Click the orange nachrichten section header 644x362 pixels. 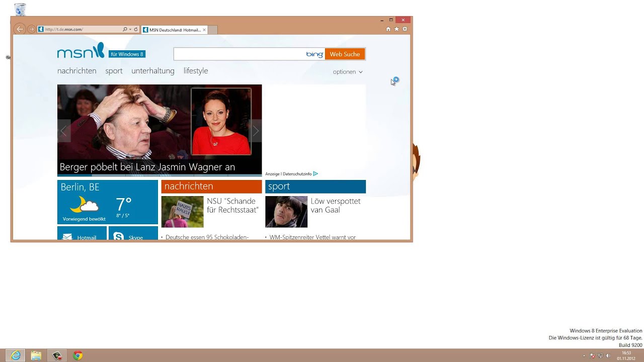(211, 187)
